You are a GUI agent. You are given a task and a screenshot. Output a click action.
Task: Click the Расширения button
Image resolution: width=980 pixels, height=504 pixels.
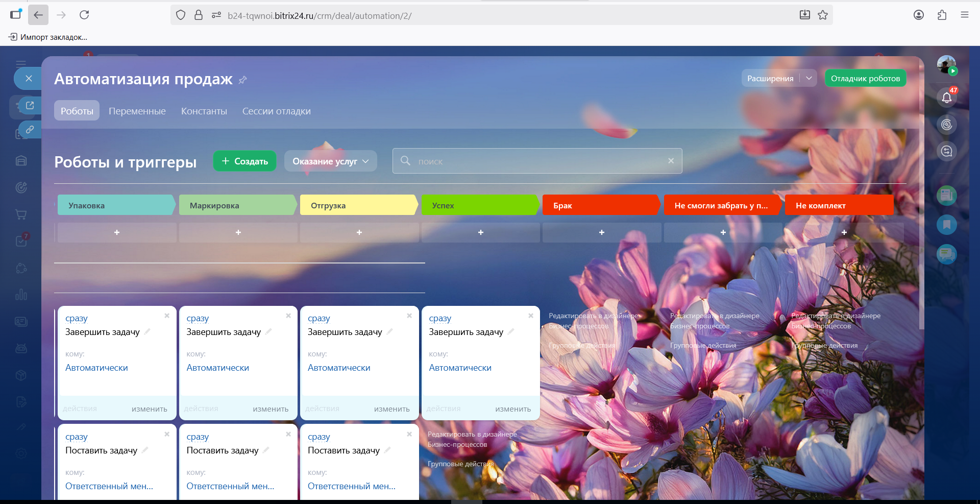coord(771,78)
